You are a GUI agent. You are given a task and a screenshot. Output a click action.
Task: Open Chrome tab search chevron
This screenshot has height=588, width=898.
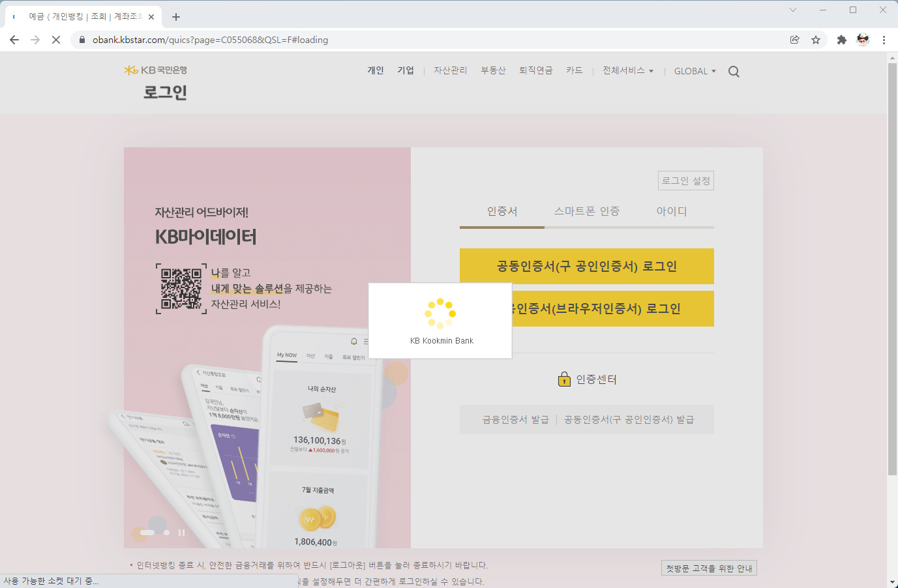point(793,10)
